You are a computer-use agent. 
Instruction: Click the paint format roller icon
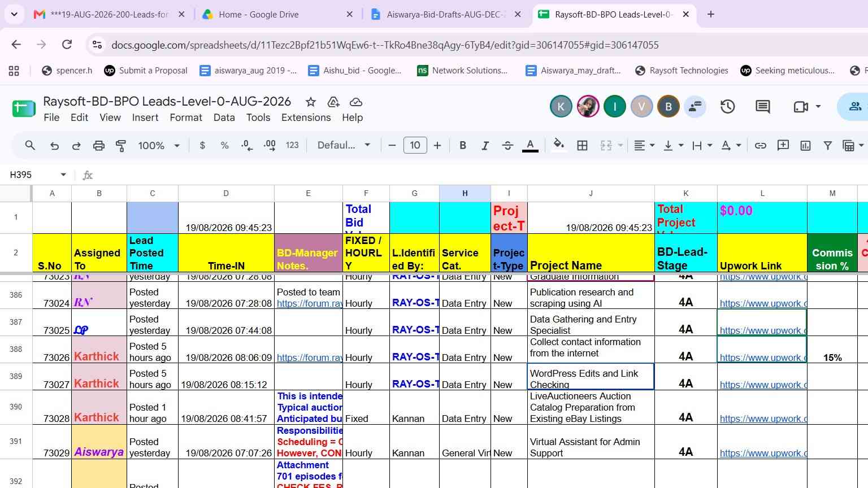click(121, 146)
